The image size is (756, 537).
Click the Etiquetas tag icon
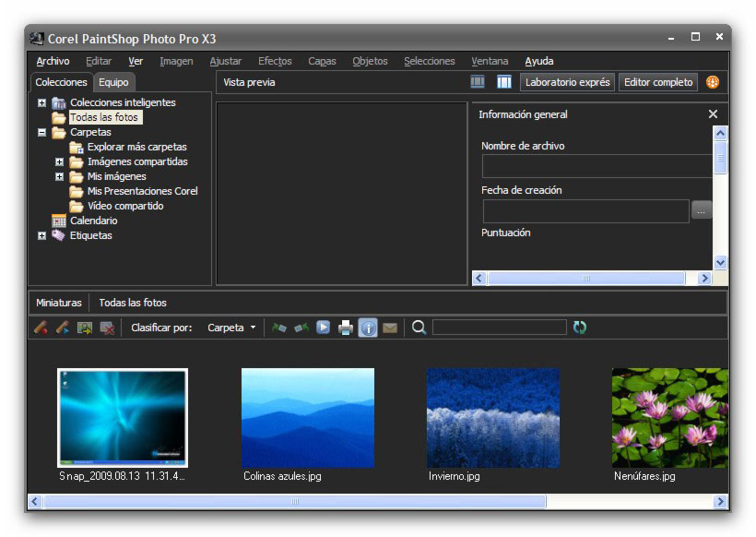coord(59,235)
